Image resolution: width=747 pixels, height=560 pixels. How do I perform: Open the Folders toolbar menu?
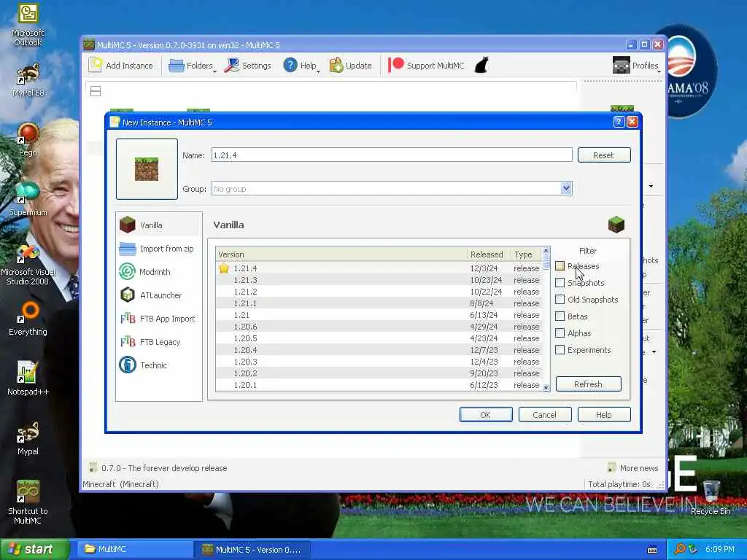click(x=192, y=65)
